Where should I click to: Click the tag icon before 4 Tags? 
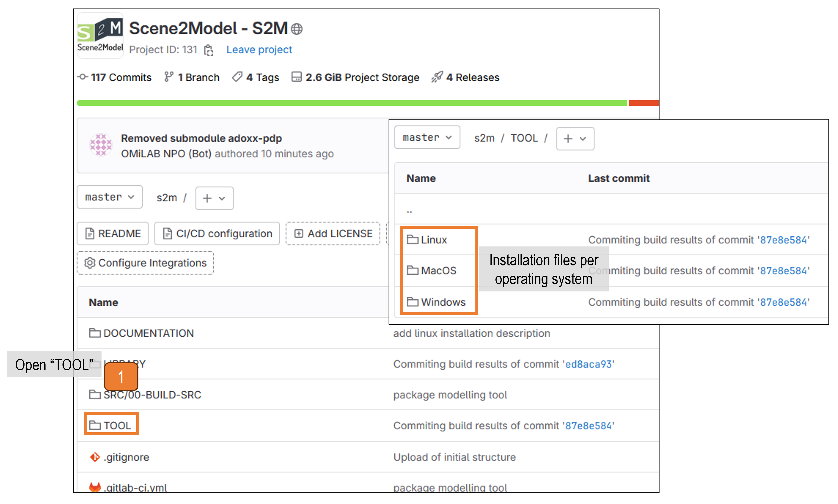pos(237,77)
